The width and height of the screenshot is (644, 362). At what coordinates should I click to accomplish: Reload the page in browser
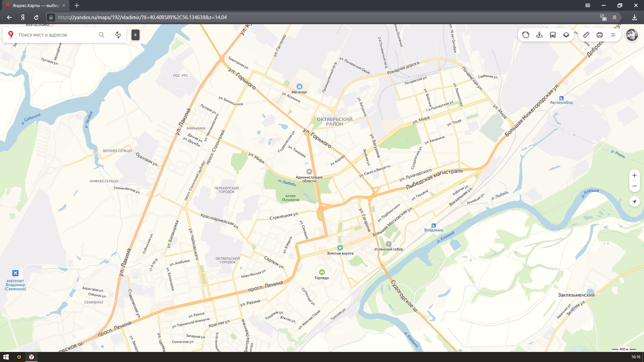click(36, 17)
